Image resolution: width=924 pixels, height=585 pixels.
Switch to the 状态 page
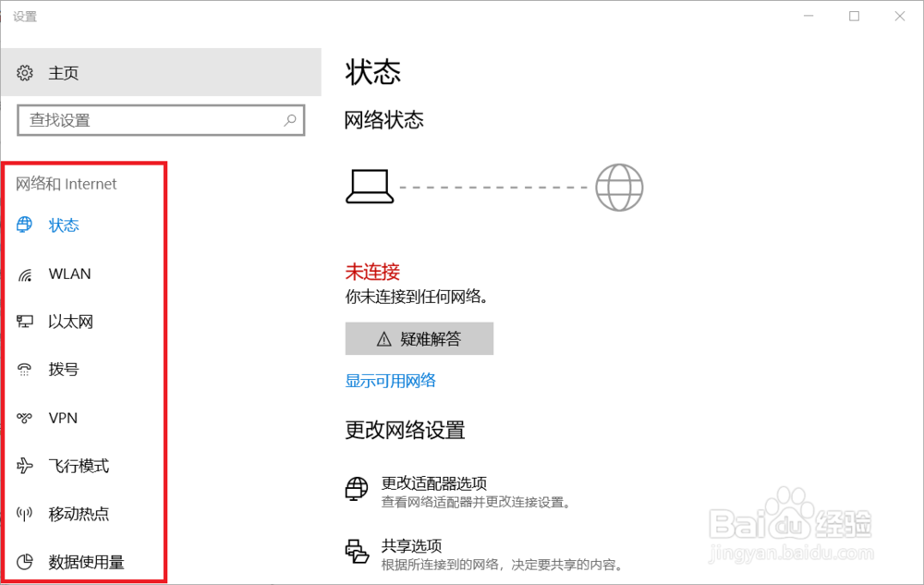coord(65,225)
